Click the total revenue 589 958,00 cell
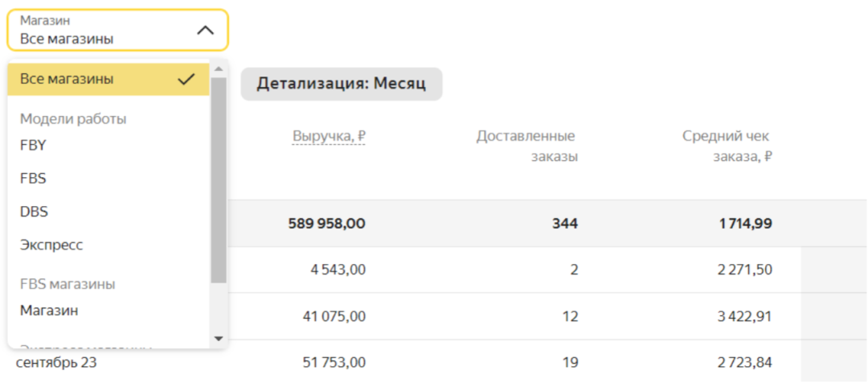The height and width of the screenshot is (383, 868). point(326,224)
